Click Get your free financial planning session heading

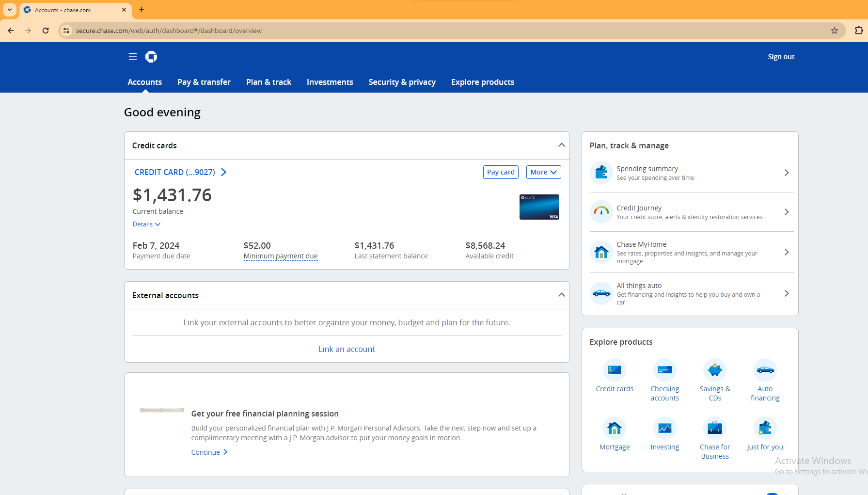click(265, 414)
